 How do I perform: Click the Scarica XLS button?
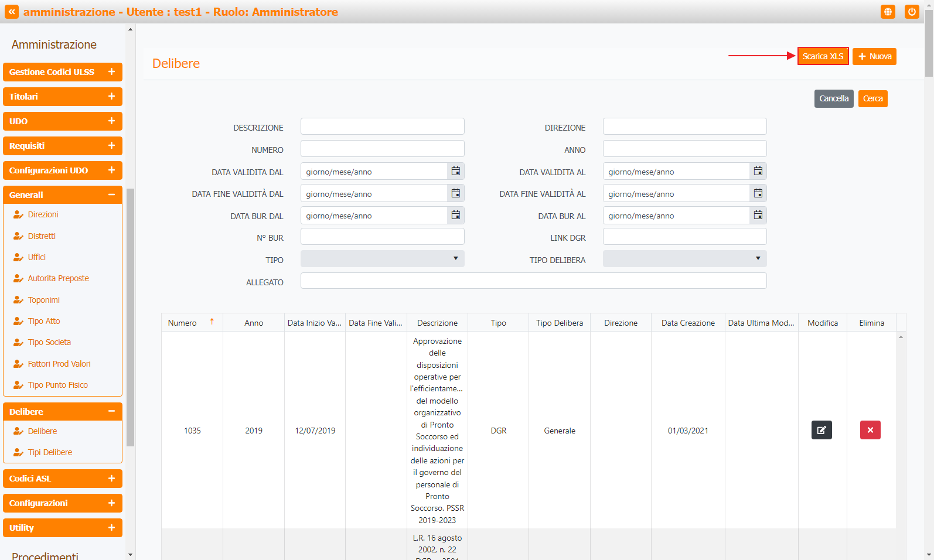823,56
